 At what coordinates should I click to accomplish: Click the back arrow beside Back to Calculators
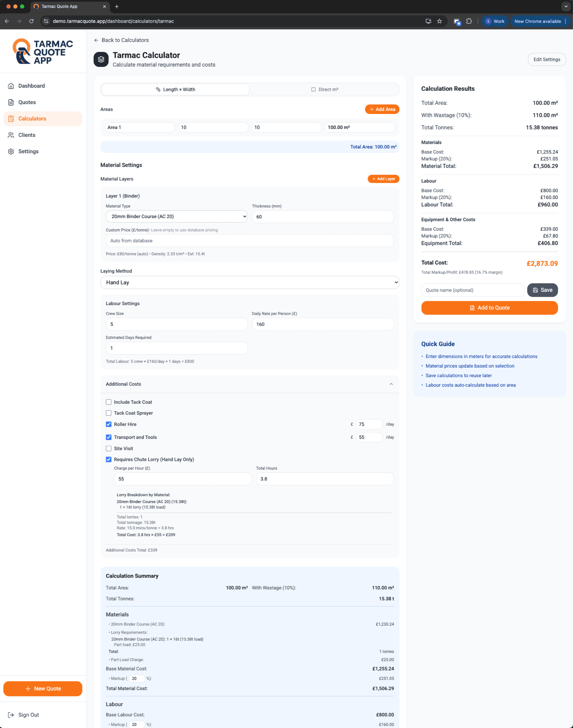click(96, 40)
